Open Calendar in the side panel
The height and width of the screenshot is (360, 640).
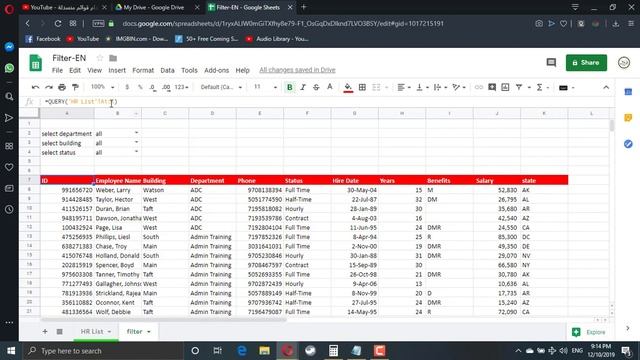click(x=628, y=92)
